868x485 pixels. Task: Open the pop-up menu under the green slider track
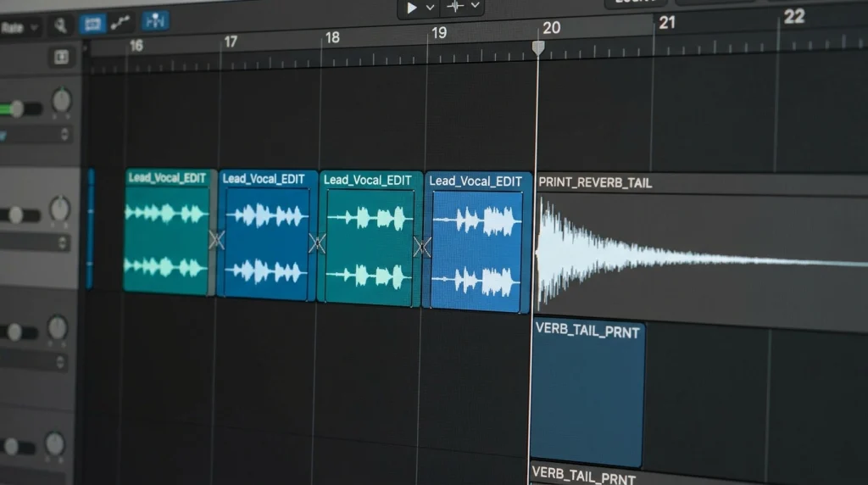pos(35,135)
